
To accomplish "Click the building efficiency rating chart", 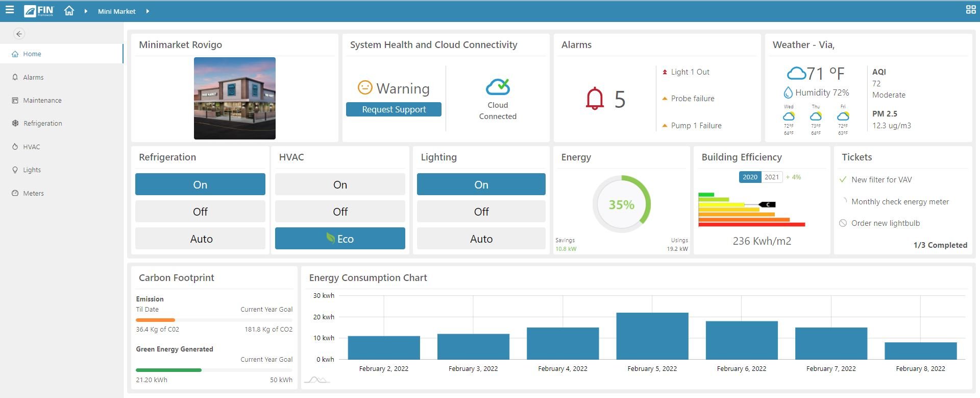I will [751, 209].
